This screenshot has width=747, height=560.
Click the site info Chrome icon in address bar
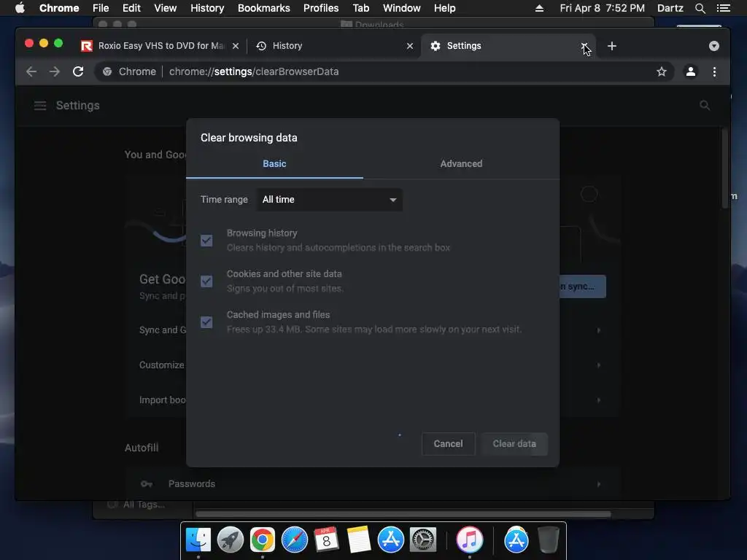click(108, 71)
